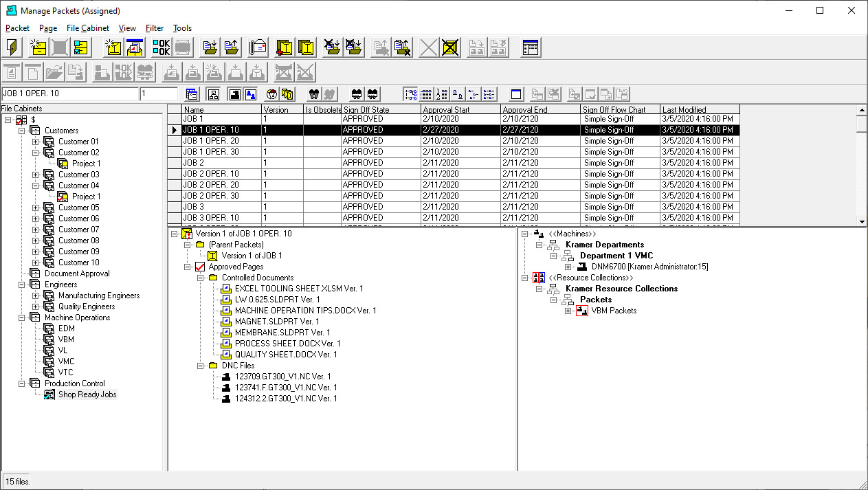This screenshot has height=490, width=868.
Task: Click the packet list scrollbar down arrow
Action: 862,221
